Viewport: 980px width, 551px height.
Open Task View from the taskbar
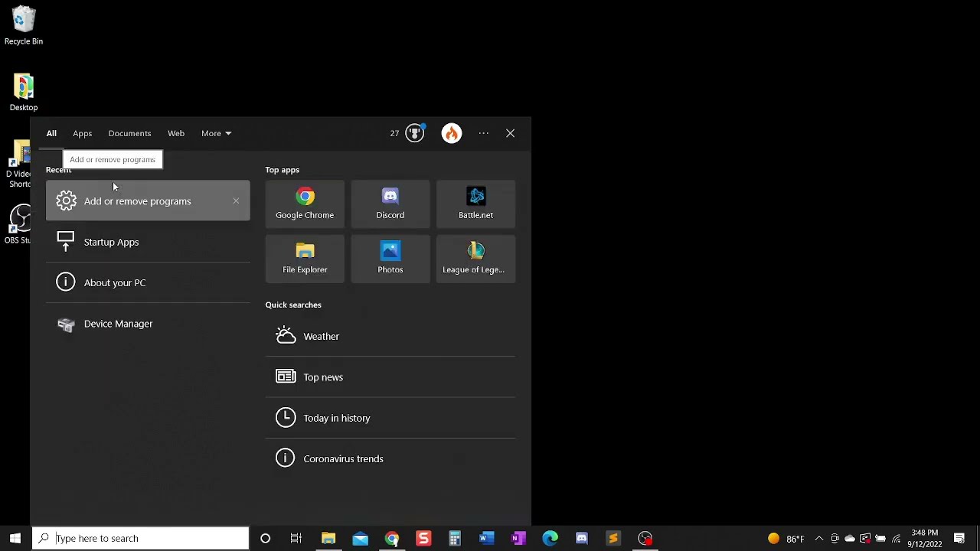(x=296, y=538)
